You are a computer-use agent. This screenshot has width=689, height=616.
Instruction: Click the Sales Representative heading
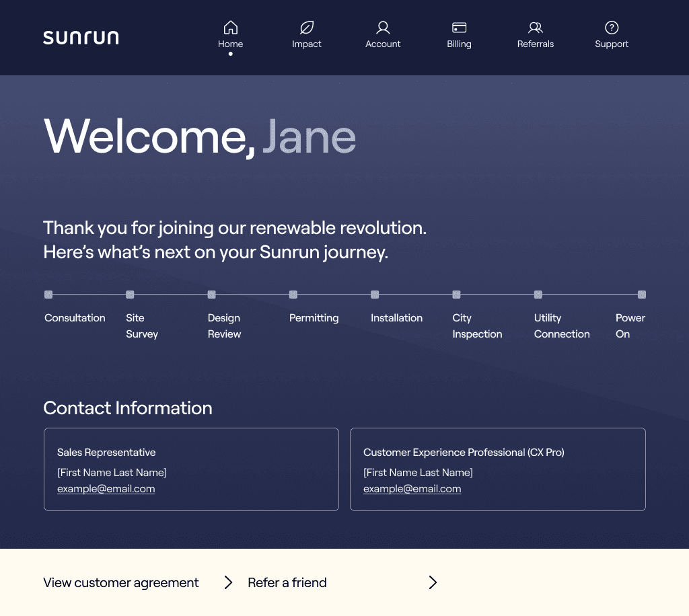(x=106, y=452)
